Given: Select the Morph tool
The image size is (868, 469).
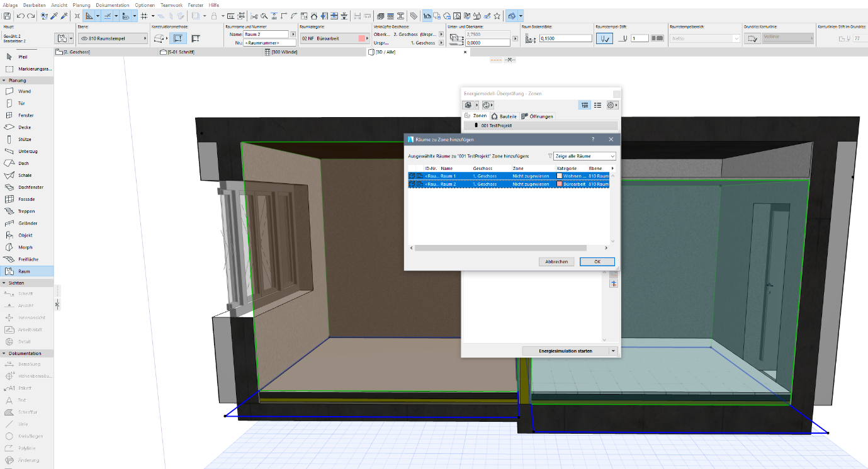Looking at the screenshot, I should (x=25, y=247).
